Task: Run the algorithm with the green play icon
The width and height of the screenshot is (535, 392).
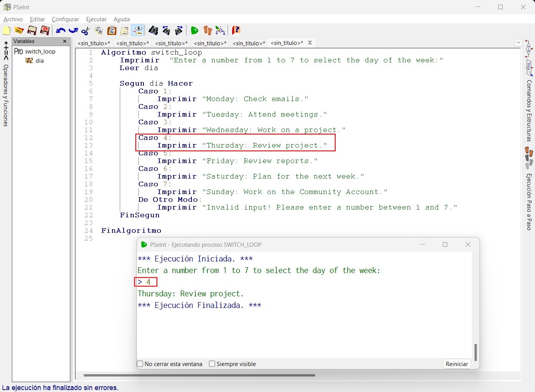Action: click(195, 30)
